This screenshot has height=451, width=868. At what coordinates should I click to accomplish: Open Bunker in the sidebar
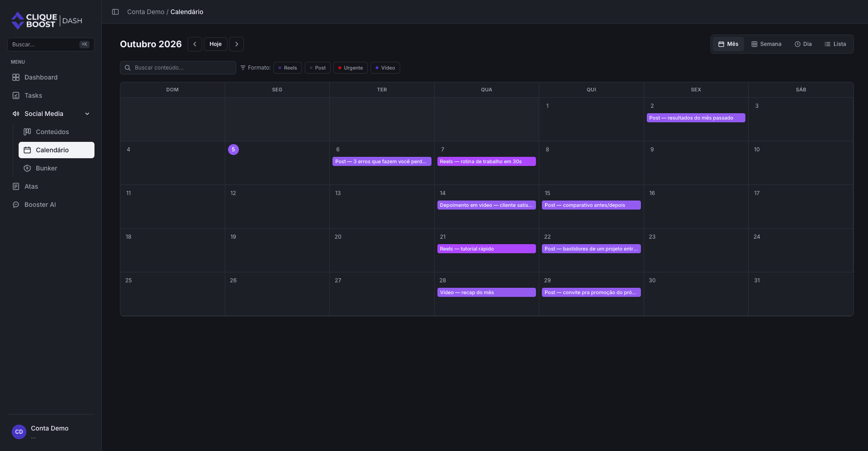pyautogui.click(x=56, y=168)
